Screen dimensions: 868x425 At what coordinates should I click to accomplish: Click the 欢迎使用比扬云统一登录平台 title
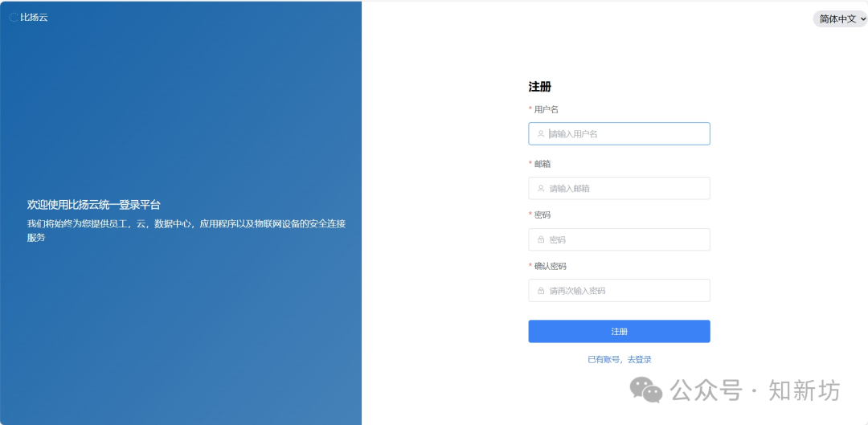(x=93, y=205)
